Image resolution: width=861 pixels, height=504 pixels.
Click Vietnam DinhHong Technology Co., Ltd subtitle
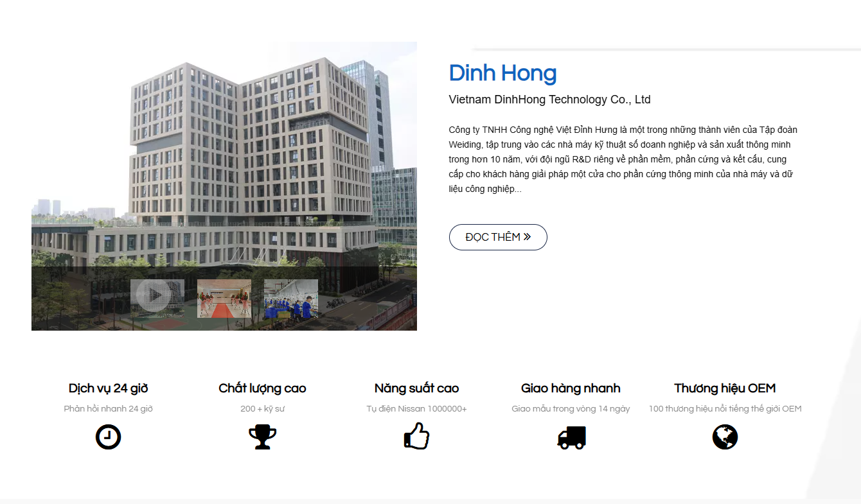(549, 100)
